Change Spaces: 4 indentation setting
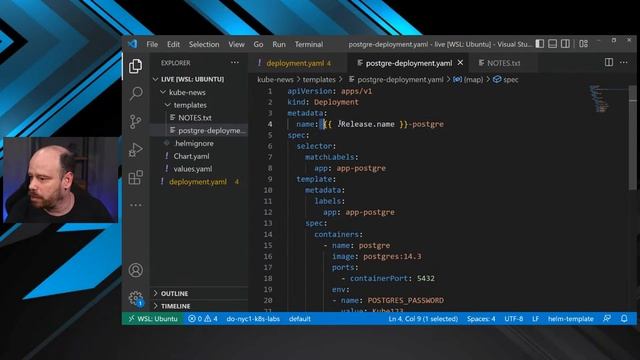Viewport: 640px width, 360px height. click(x=481, y=319)
